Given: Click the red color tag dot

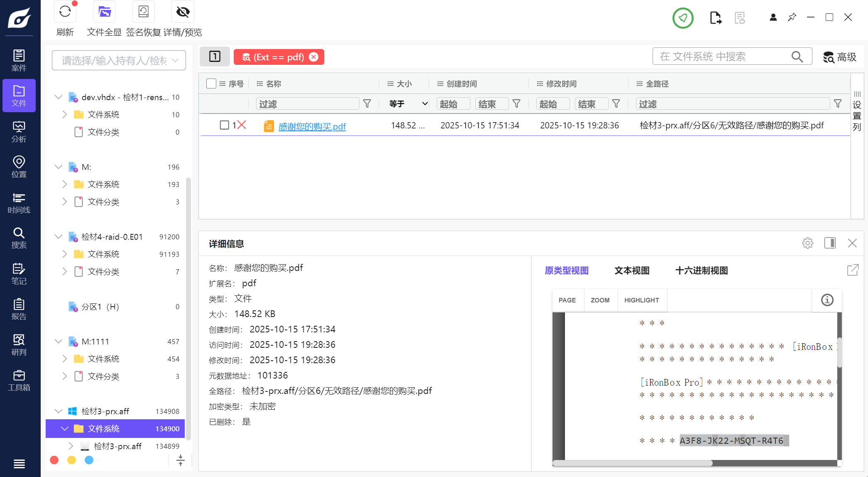Looking at the screenshot, I should pyautogui.click(x=54, y=460).
